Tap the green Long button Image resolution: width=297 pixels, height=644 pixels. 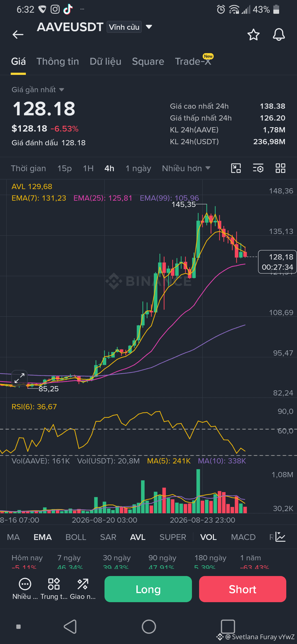pos(148,589)
